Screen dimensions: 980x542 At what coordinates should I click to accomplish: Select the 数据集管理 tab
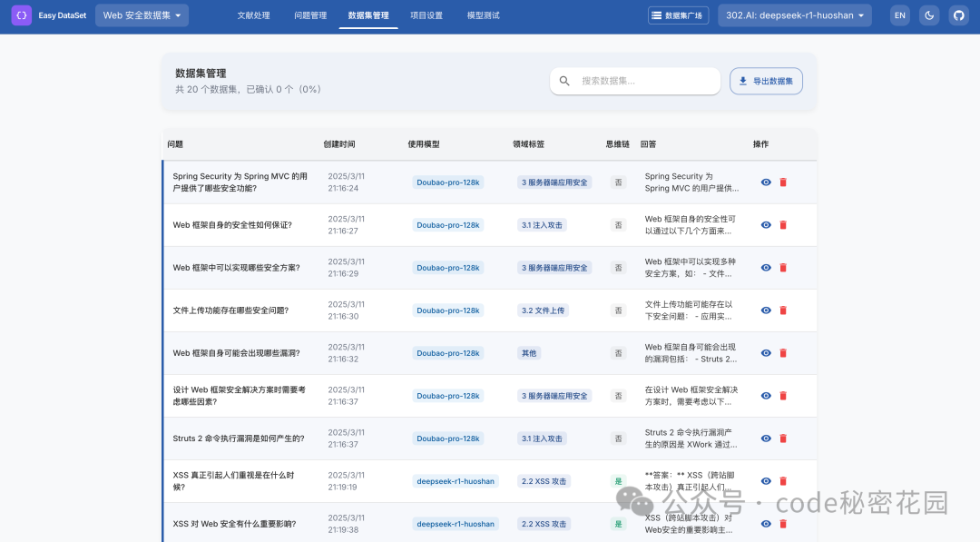pyautogui.click(x=368, y=15)
